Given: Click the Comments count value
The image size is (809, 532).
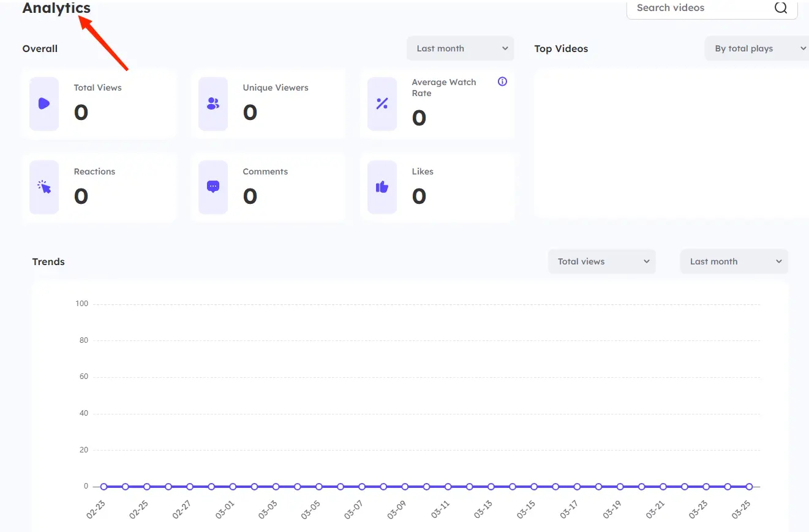Looking at the screenshot, I should [x=250, y=197].
